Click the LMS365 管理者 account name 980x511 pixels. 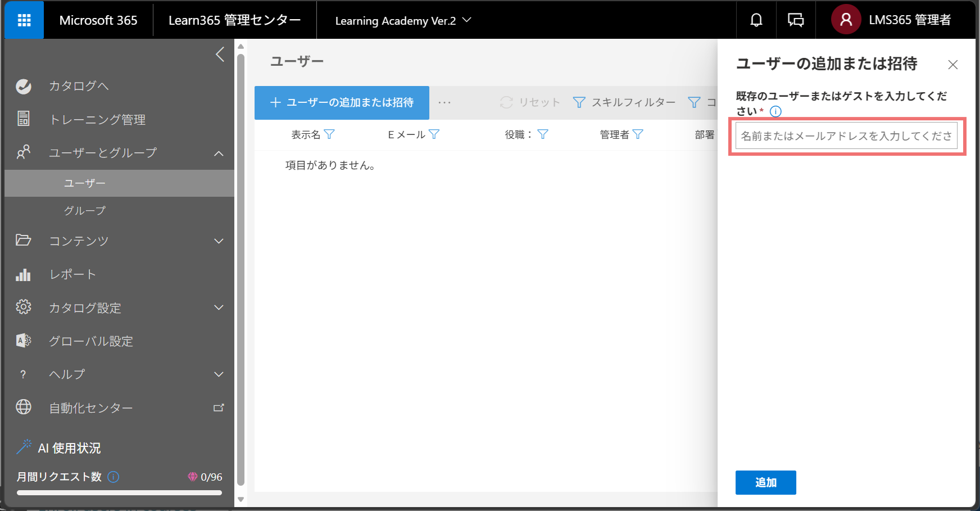click(x=910, y=20)
